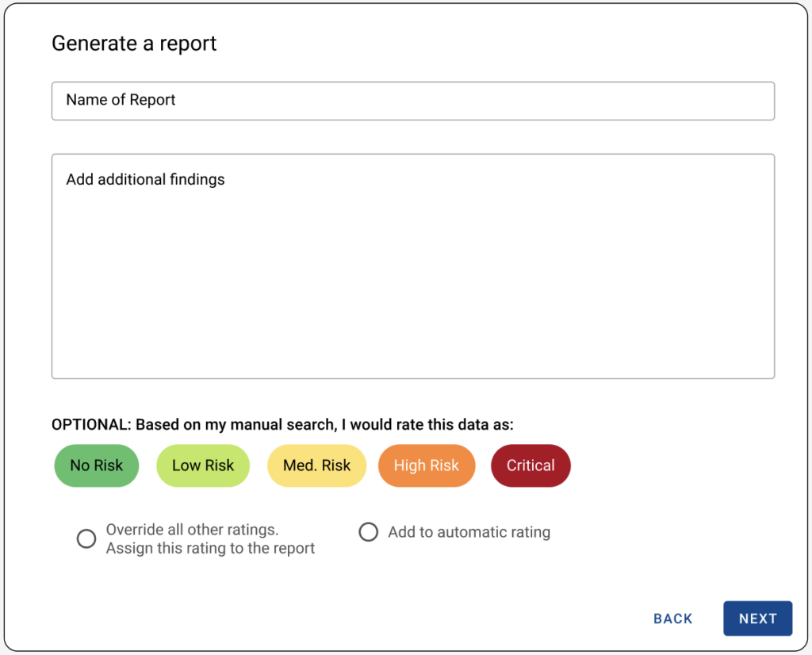Screen dimensions: 812x655
Task: Click the 'Assign this rating to the report' label
Action: (210, 549)
